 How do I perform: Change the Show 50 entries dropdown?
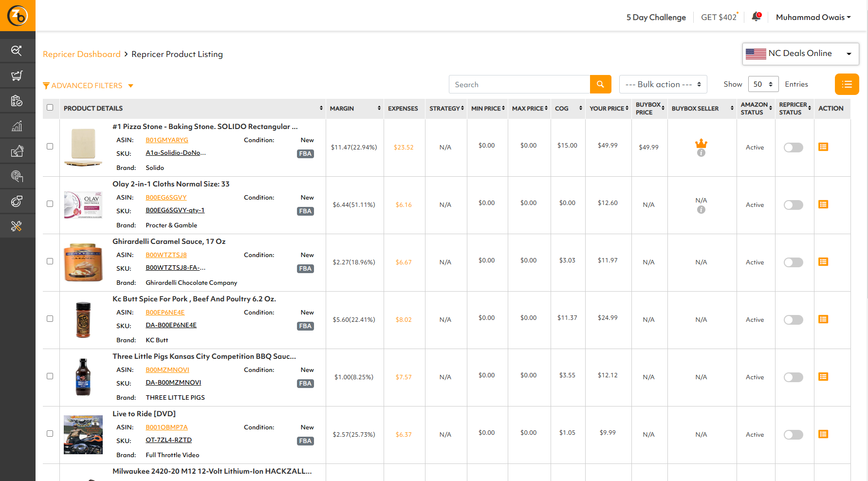[763, 84]
